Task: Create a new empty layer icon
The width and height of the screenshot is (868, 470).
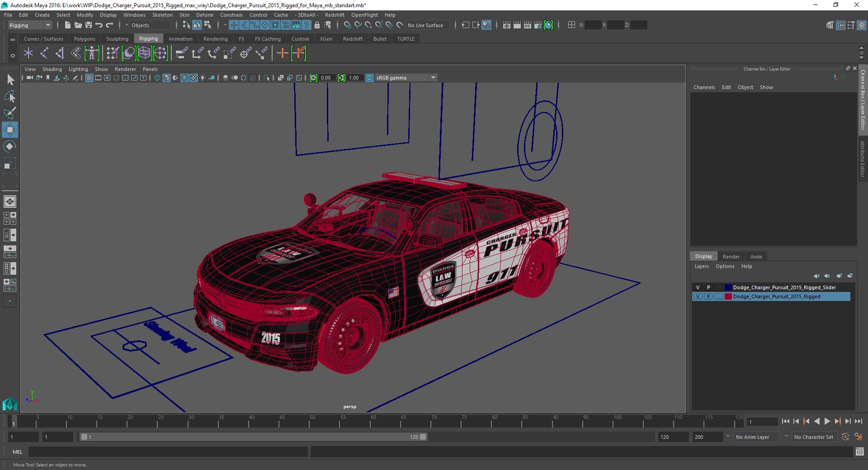Action: pos(839,276)
